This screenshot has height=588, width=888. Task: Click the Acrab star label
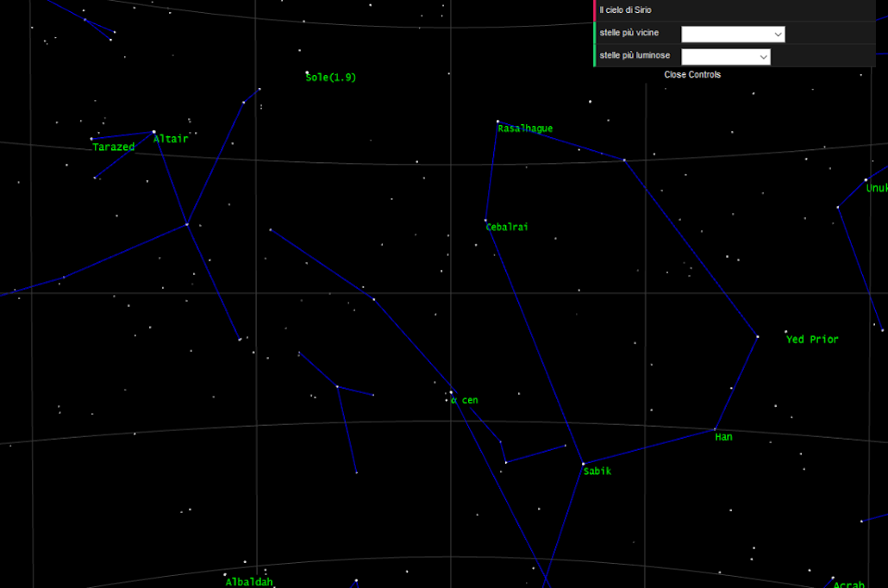tap(848, 584)
